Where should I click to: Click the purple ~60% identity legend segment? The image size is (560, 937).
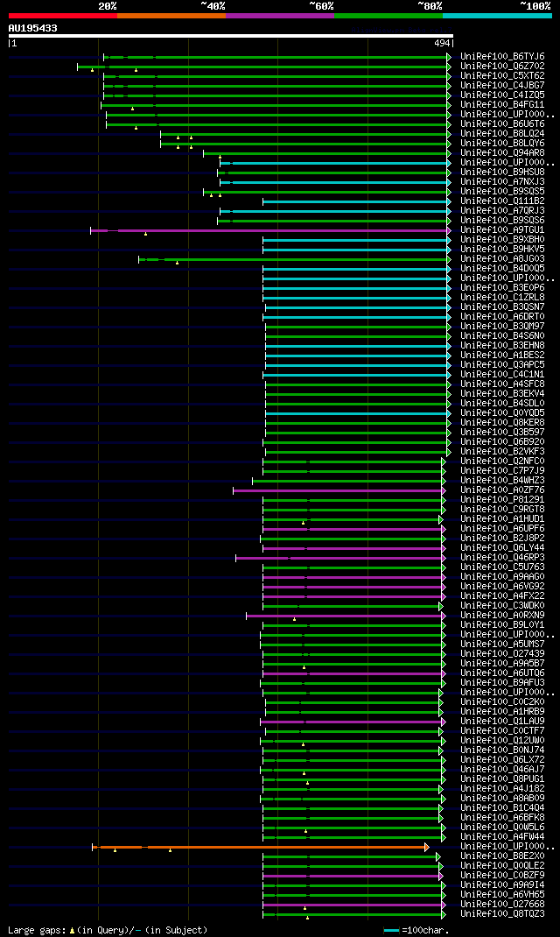(280, 15)
